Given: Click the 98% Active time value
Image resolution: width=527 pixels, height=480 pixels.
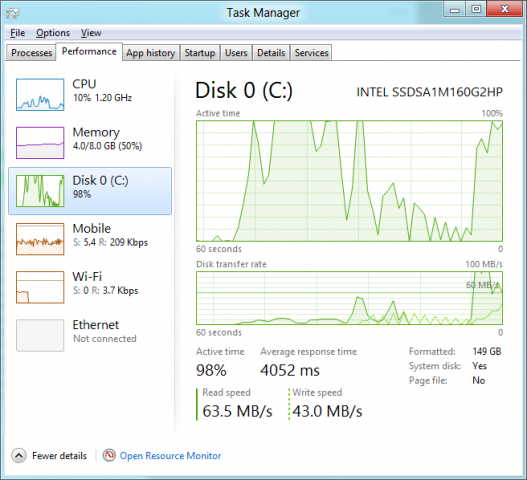Looking at the screenshot, I should point(211,370).
